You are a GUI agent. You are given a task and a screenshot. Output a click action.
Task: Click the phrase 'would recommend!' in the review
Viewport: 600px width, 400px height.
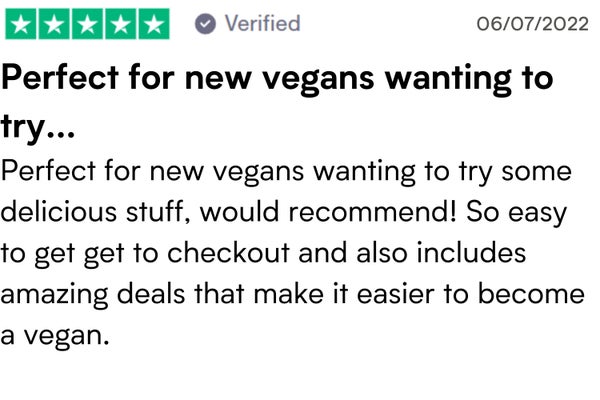coord(328,212)
